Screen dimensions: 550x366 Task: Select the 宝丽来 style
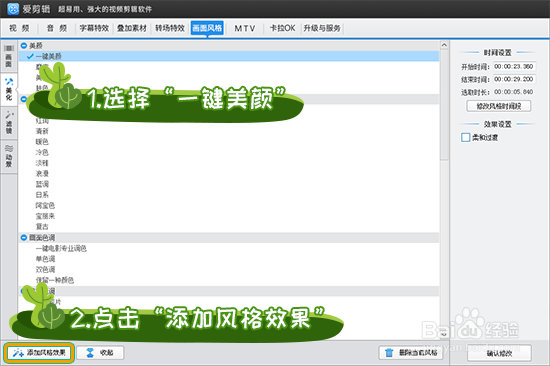click(x=45, y=216)
